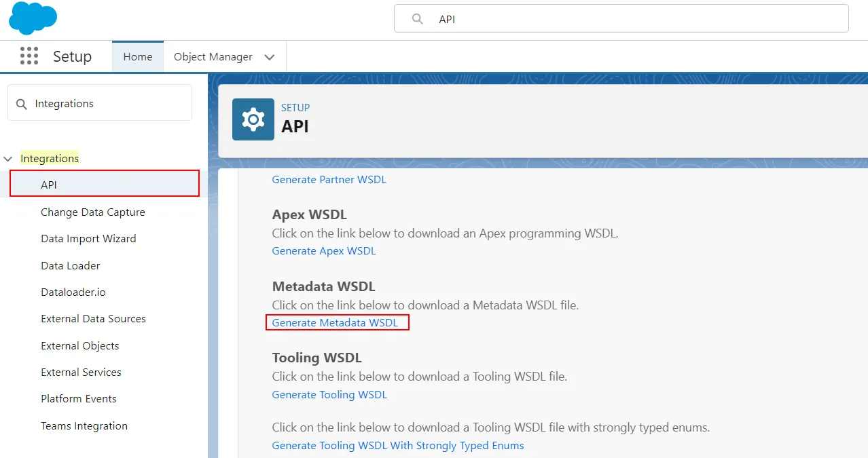Select the Home tab in Setup

tap(137, 57)
